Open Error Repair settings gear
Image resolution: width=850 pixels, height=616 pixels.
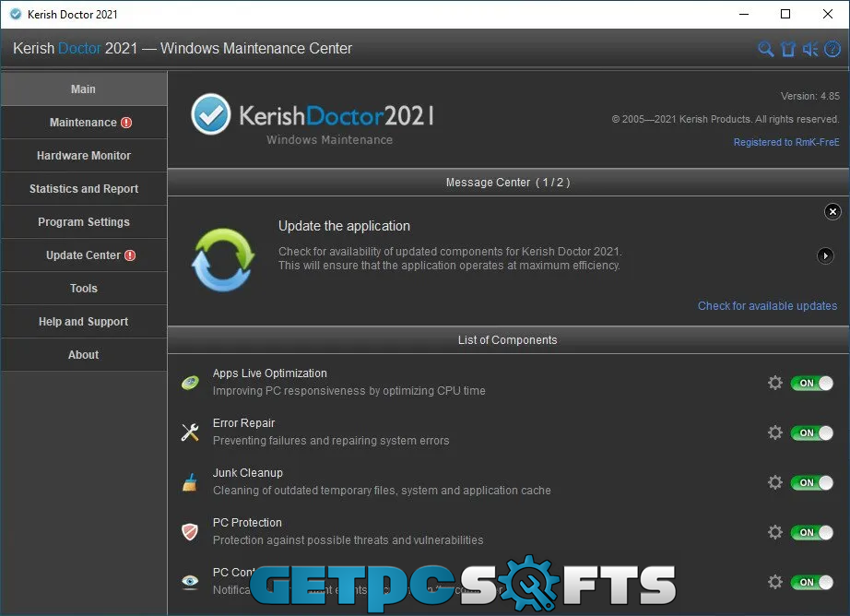click(775, 432)
